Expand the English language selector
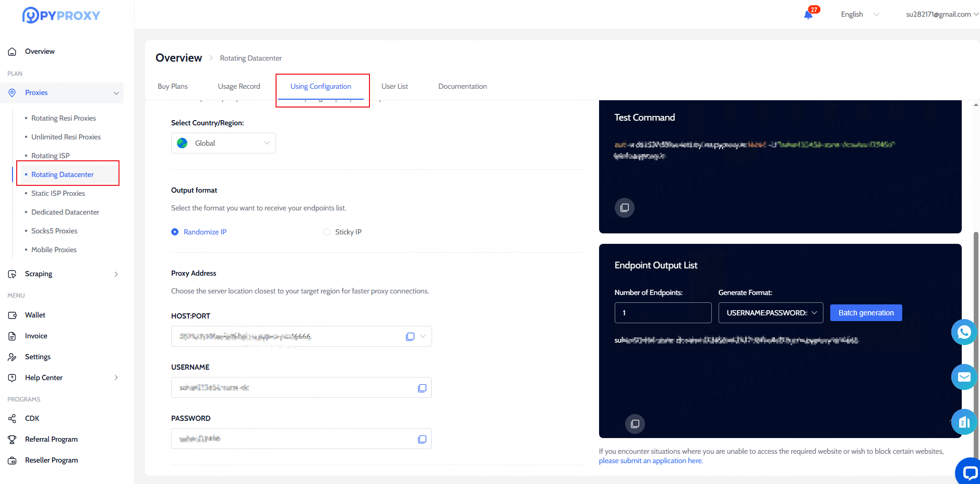Viewport: 980px width, 484px height. pyautogui.click(x=859, y=15)
